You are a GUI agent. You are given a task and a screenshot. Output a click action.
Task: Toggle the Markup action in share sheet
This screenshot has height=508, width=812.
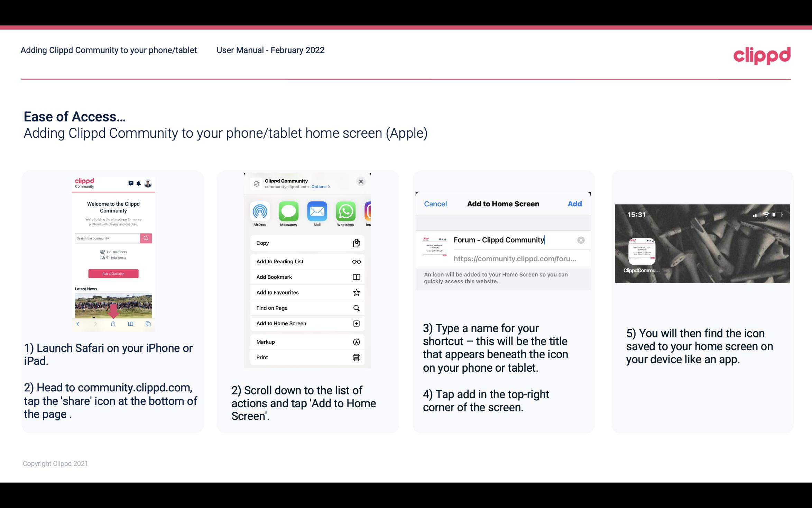306,342
